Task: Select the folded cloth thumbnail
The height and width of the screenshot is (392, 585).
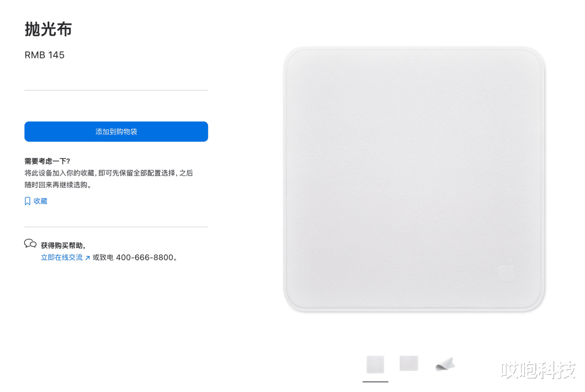Action: tap(445, 364)
